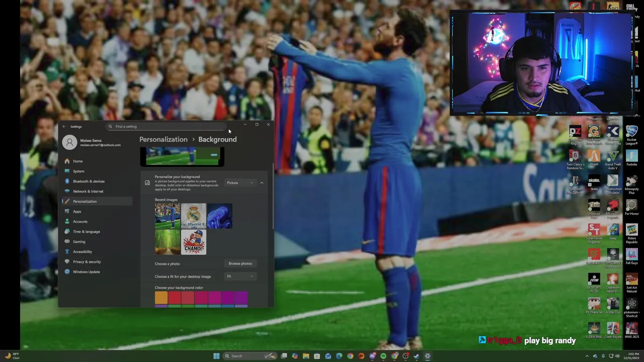This screenshot has height=362, width=644.
Task: Open Construction Simulator shortcut
Action: pyautogui.click(x=613, y=185)
